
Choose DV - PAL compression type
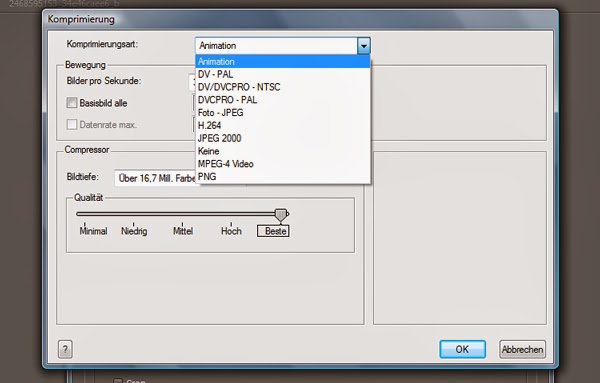tap(283, 74)
